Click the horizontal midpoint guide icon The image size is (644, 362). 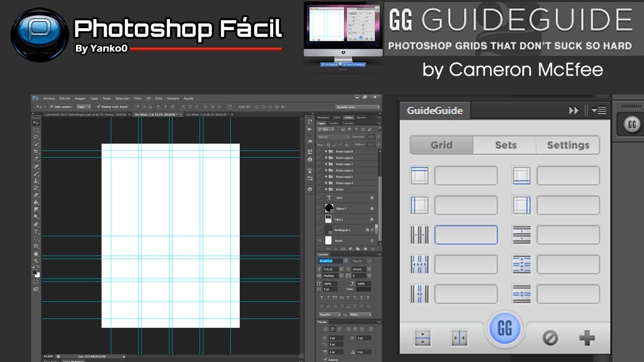click(423, 338)
